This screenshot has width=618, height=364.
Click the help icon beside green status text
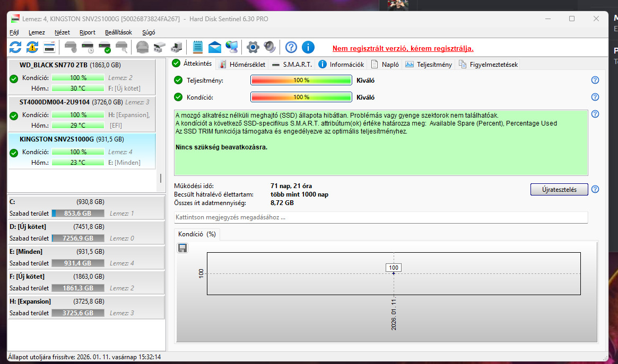point(595,114)
